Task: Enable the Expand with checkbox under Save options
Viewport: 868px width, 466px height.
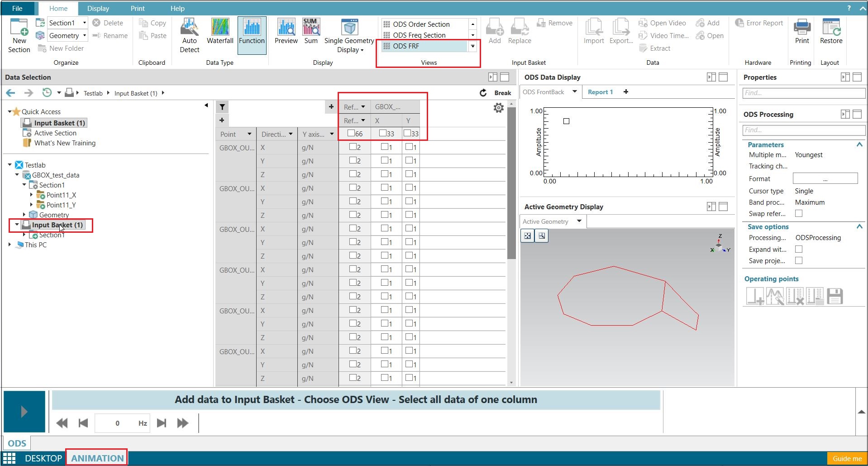Action: click(x=799, y=249)
